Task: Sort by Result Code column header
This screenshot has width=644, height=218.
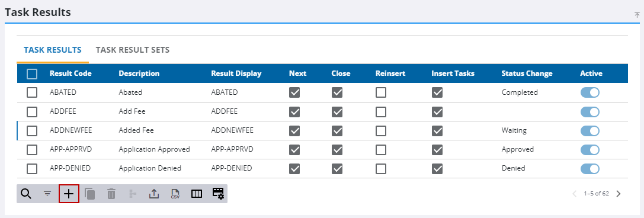Action: click(x=71, y=74)
